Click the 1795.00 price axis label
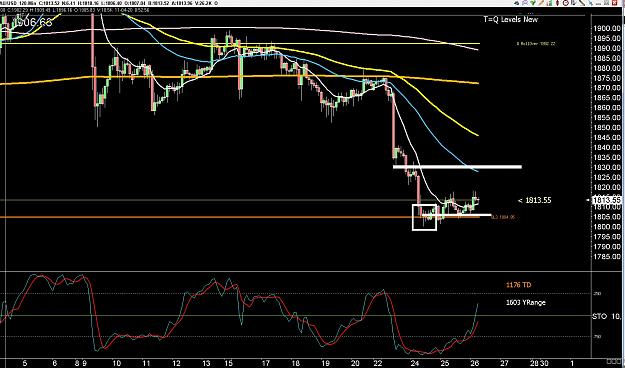Viewport: 625px width, 368px height. click(x=607, y=237)
